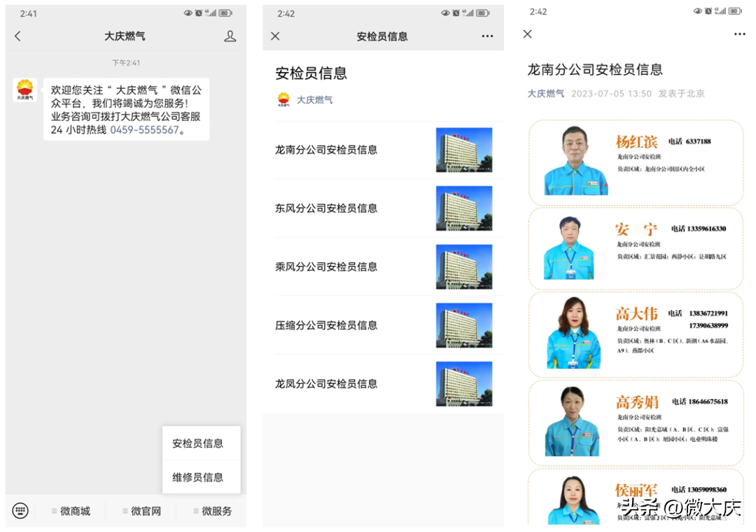This screenshot has width=756, height=532.
Task: Tap the name 高秀娟
Action: (638, 402)
